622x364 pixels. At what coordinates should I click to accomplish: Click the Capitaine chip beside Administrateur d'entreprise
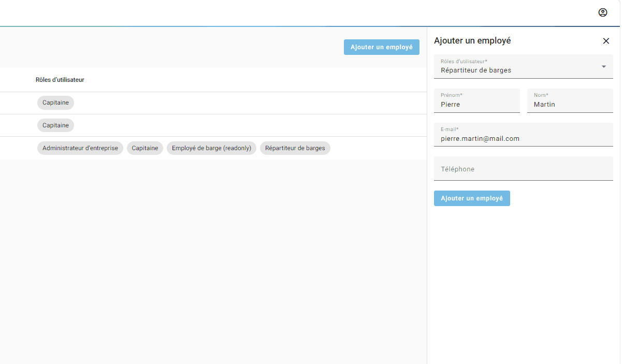145,148
